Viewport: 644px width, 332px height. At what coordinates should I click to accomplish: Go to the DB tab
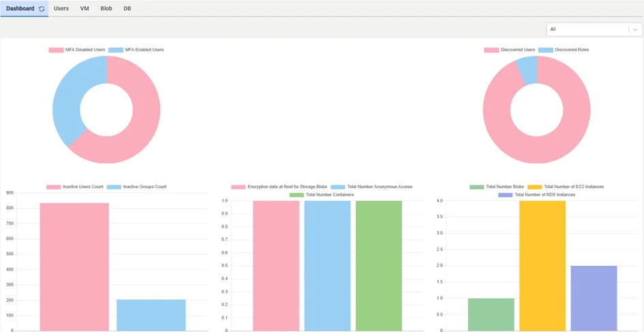click(127, 8)
